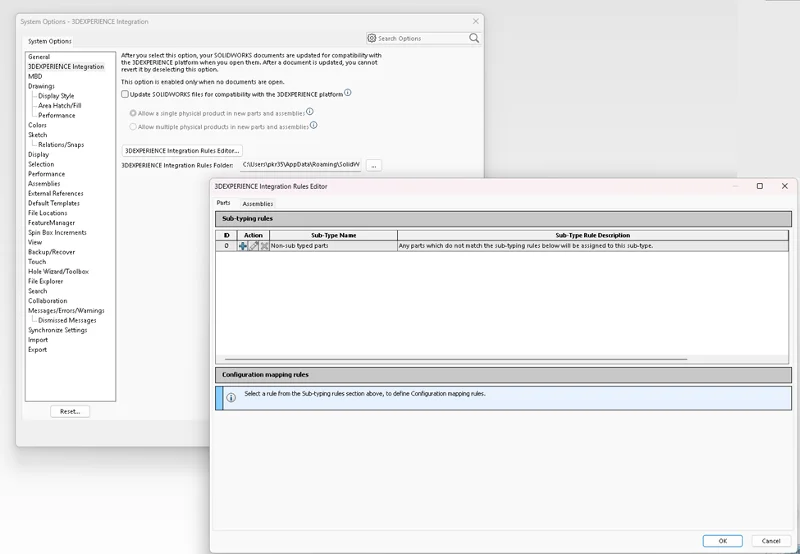Switch to the Assemblies tab

[x=257, y=203]
